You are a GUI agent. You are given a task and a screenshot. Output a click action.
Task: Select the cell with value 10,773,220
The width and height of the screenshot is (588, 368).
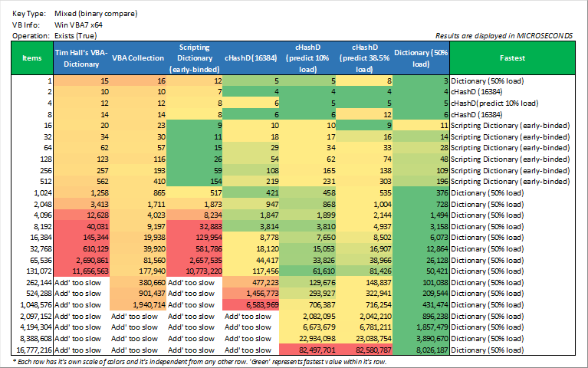pos(195,271)
